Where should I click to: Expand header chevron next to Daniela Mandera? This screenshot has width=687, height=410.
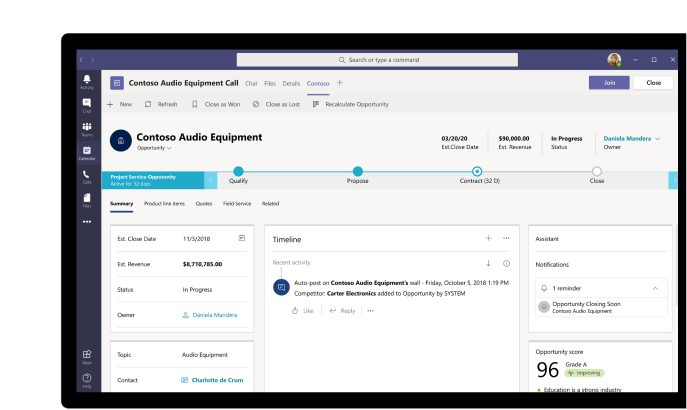[657, 138]
